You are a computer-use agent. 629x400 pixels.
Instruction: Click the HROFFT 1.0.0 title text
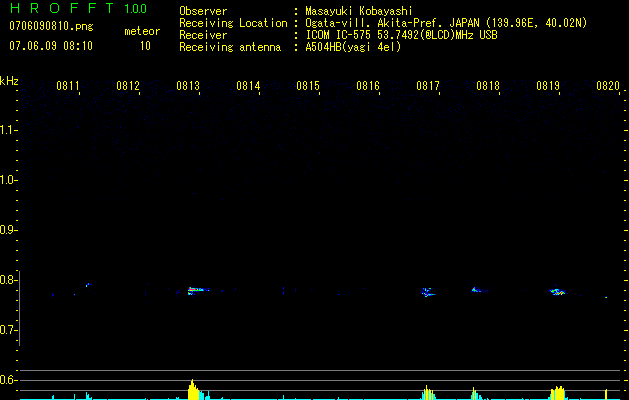pos(78,8)
